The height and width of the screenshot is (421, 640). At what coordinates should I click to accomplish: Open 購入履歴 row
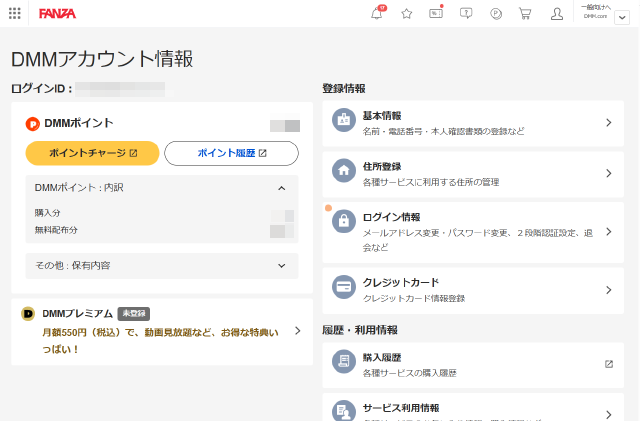473,365
